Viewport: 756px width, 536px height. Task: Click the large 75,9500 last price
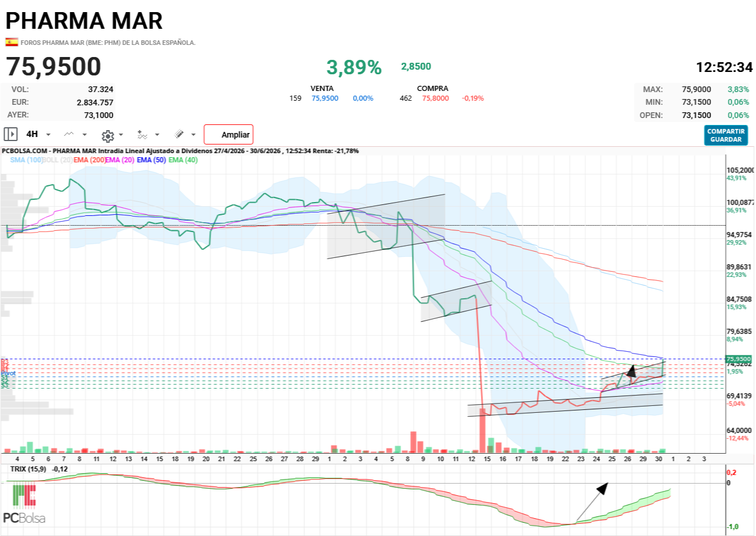[54, 67]
